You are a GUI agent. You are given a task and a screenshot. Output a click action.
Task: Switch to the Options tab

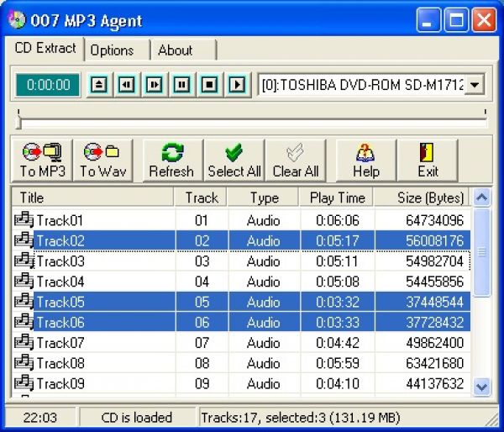point(113,50)
